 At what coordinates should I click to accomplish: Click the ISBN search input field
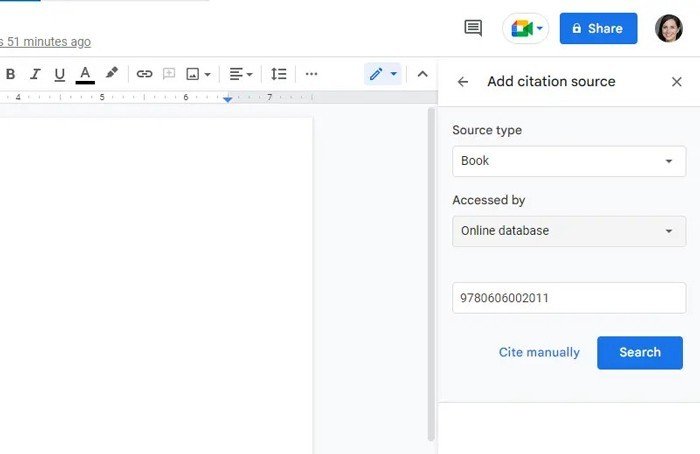click(568, 298)
